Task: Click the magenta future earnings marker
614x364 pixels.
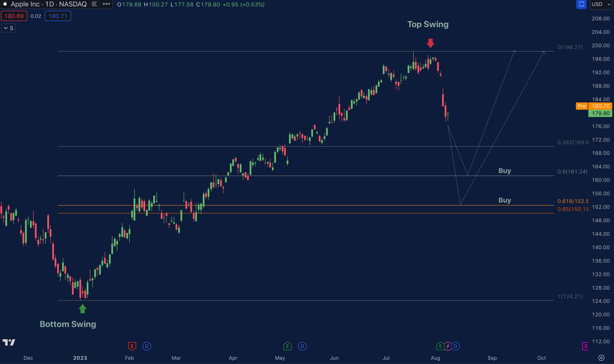Action: click(x=586, y=346)
